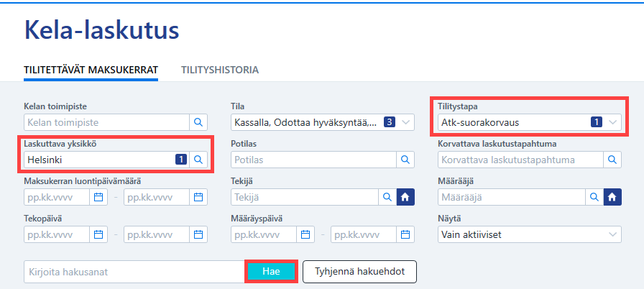Open the Näytä dropdown arrow showing Vain aktiiviset

pyautogui.click(x=613, y=234)
